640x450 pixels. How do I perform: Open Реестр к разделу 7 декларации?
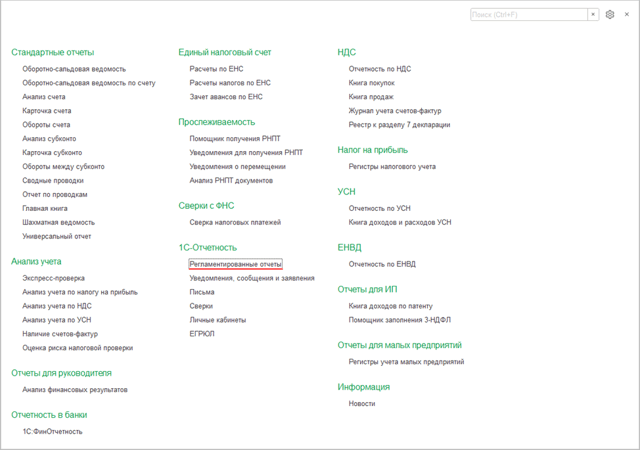click(399, 125)
